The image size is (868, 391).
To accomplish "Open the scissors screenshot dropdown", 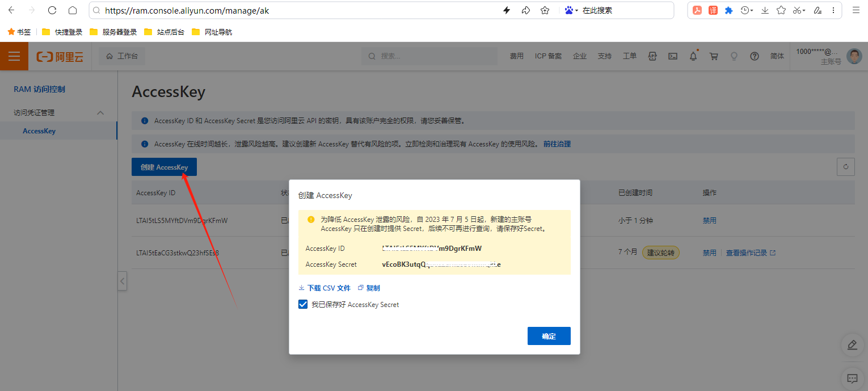I will coord(799,10).
